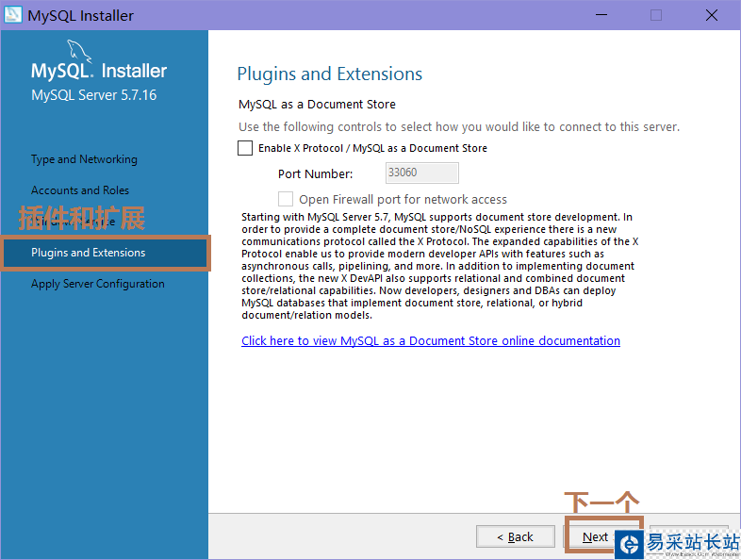The image size is (741, 560).
Task: Close the MySQL Installer window
Action: [x=711, y=15]
